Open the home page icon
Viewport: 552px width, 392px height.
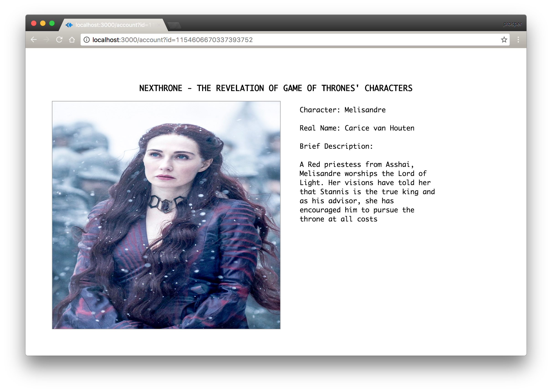coord(72,40)
